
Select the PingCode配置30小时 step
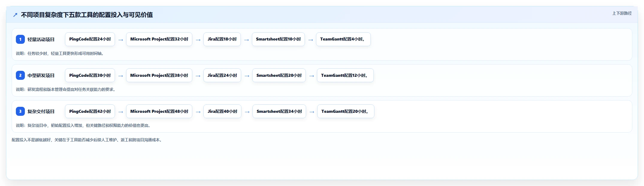coord(90,75)
